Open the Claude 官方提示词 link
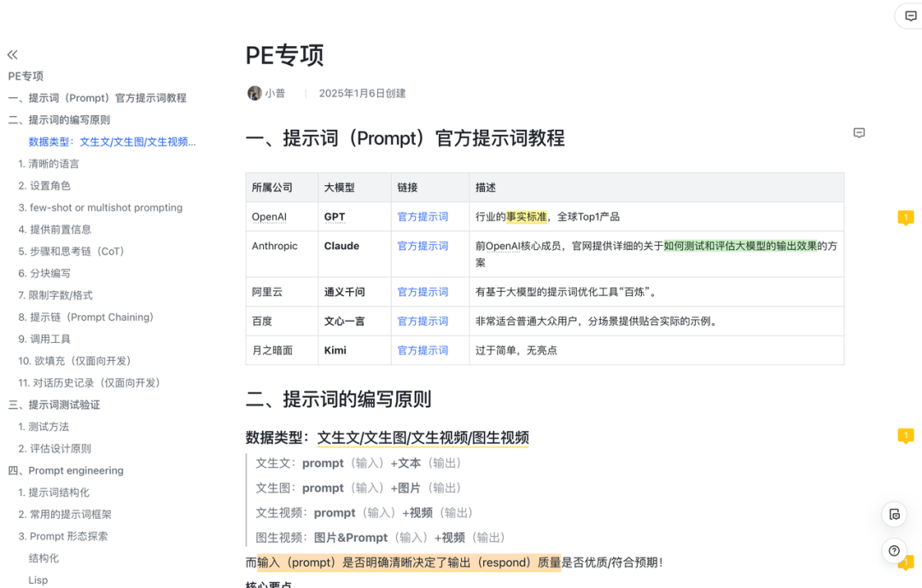 (x=423, y=246)
